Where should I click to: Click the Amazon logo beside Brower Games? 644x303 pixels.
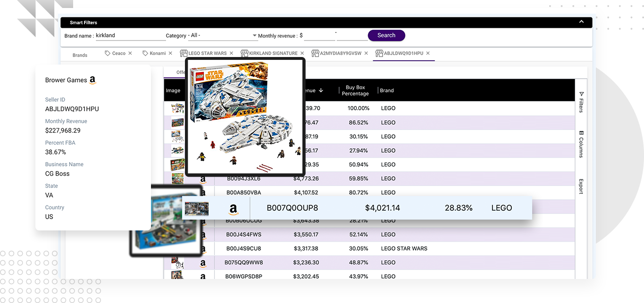pyautogui.click(x=92, y=80)
